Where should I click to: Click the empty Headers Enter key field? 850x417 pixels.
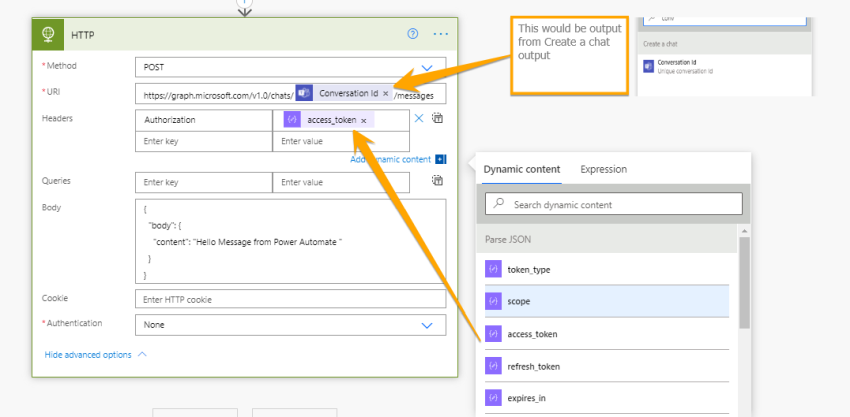click(204, 141)
